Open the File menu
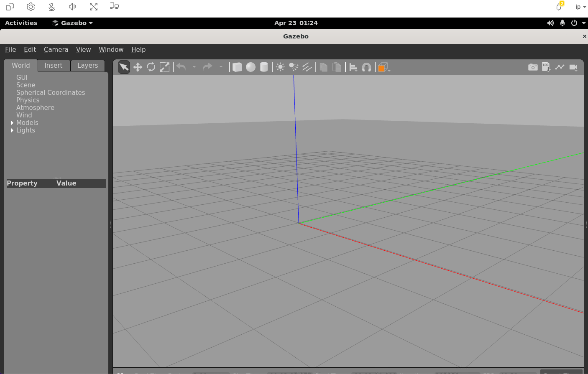 (10, 50)
